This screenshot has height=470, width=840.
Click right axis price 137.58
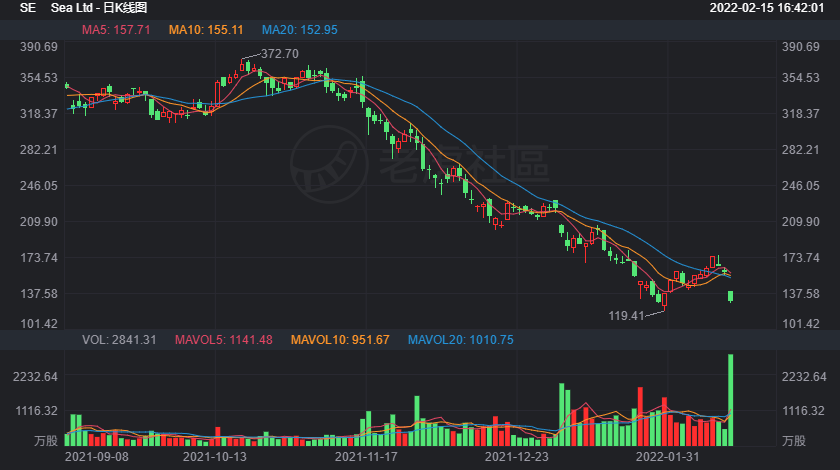[x=801, y=294]
